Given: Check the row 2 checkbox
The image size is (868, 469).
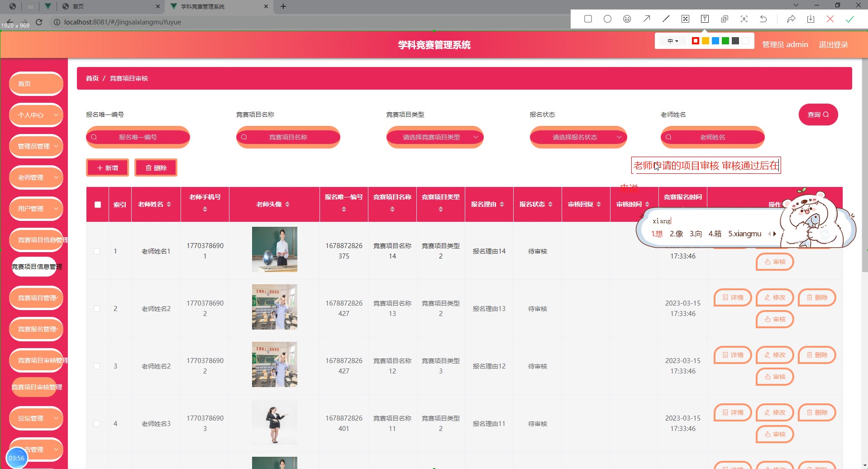Looking at the screenshot, I should click(x=97, y=309).
